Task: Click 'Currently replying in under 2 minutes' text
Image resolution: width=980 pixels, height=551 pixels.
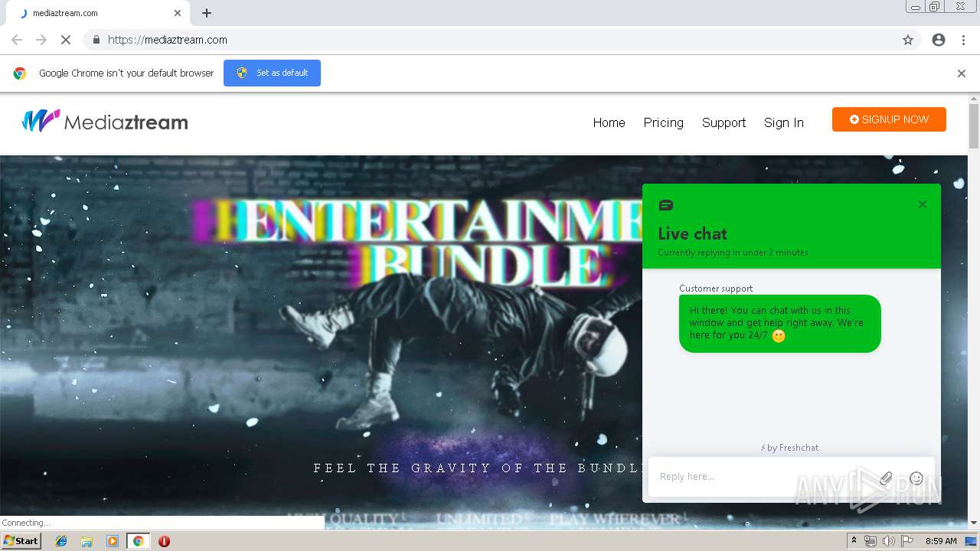Action: 733,253
